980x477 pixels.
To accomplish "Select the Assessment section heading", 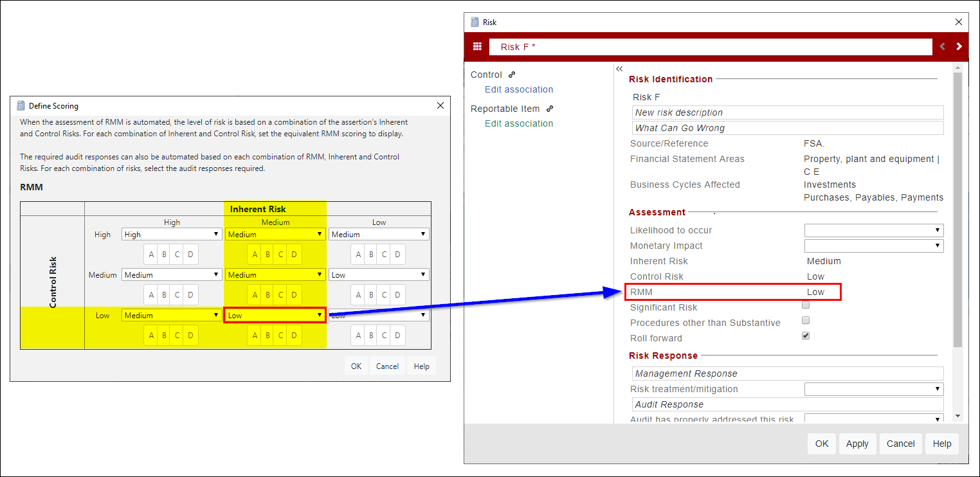I will [x=657, y=212].
